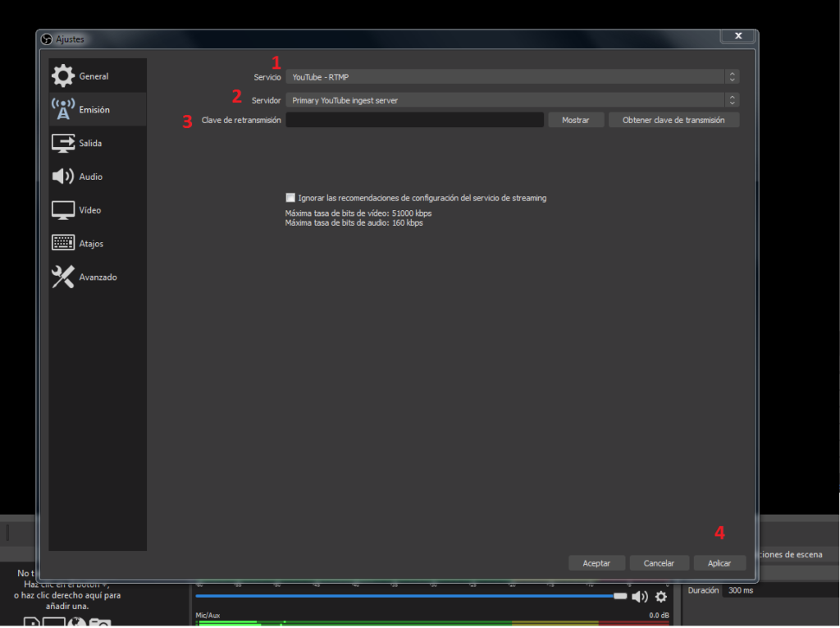This screenshot has width=840, height=628.
Task: Focus the Clave de retransmisión field
Action: (414, 120)
